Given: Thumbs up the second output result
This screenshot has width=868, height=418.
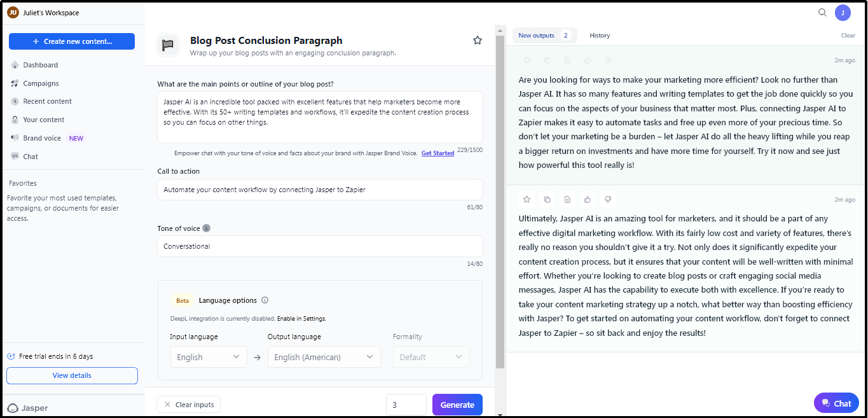Looking at the screenshot, I should tap(588, 200).
